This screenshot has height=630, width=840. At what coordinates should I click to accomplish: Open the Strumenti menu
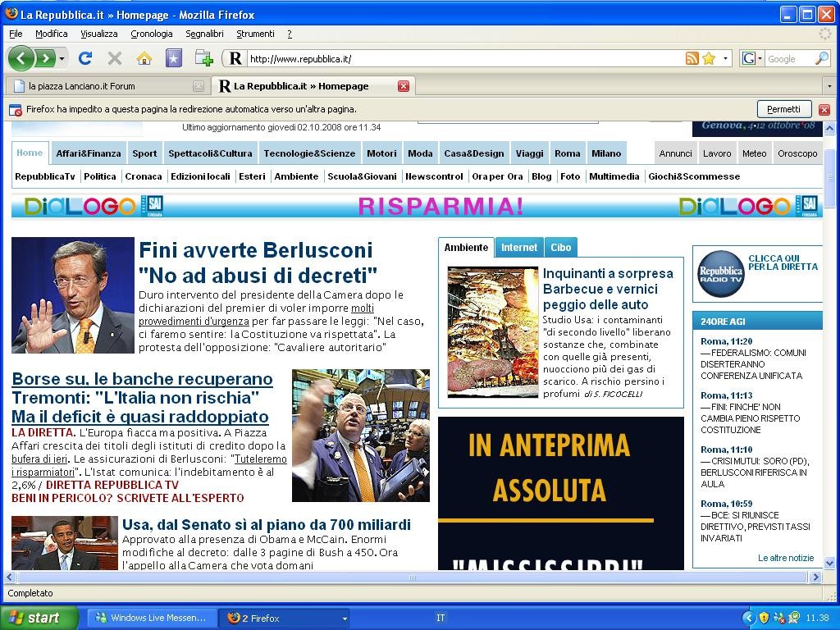pos(256,34)
